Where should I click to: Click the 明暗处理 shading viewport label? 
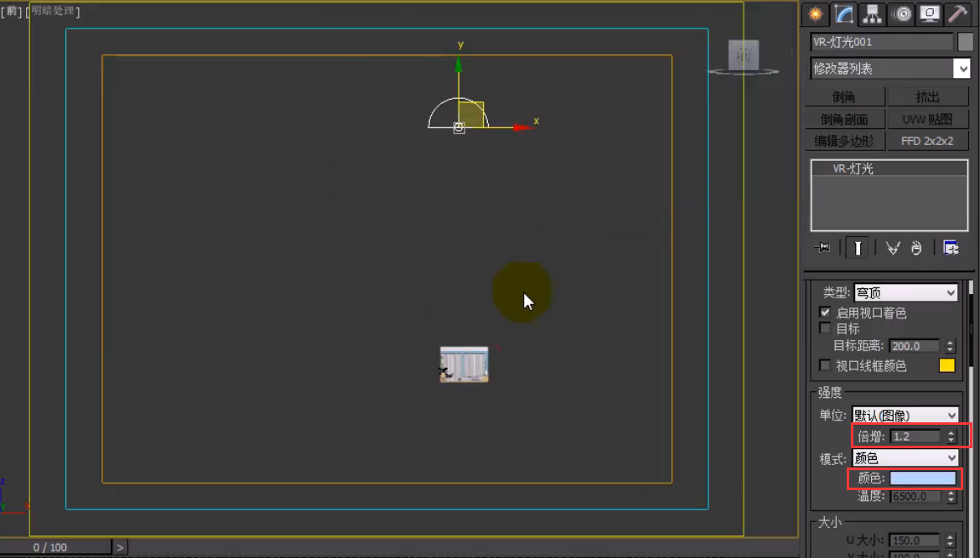pyautogui.click(x=53, y=11)
